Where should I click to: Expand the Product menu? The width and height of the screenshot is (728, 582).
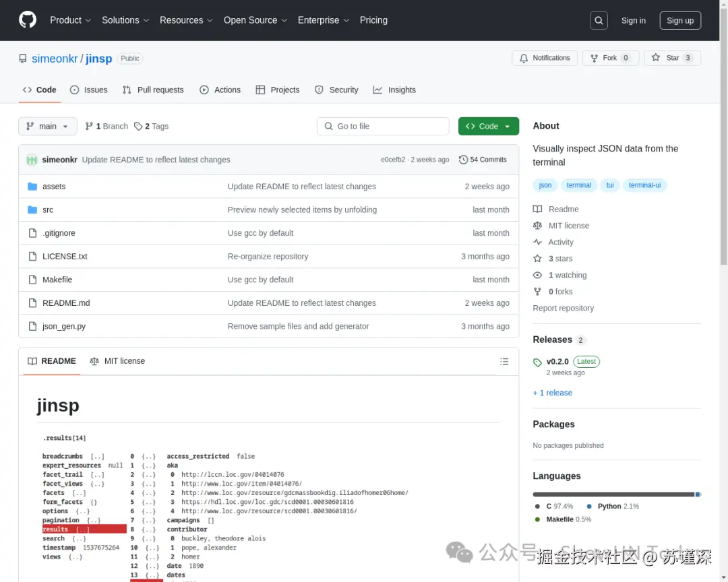pyautogui.click(x=70, y=20)
